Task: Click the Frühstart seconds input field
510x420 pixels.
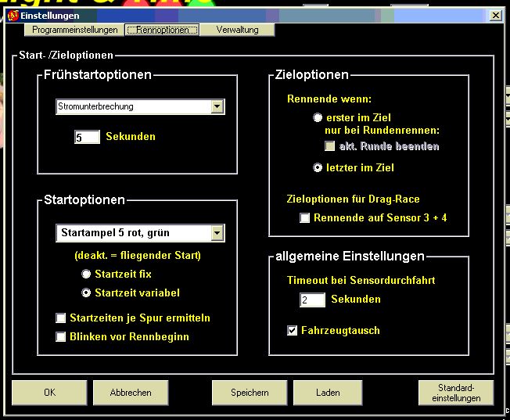Action: [x=87, y=137]
